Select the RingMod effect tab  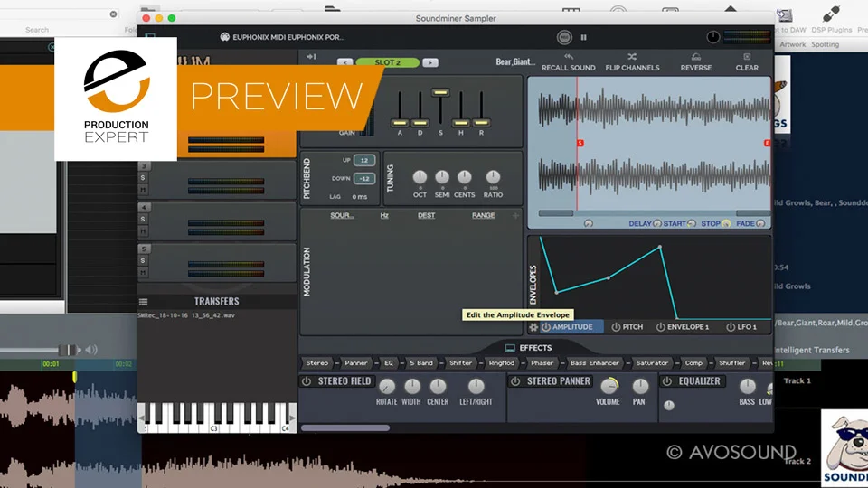502,363
